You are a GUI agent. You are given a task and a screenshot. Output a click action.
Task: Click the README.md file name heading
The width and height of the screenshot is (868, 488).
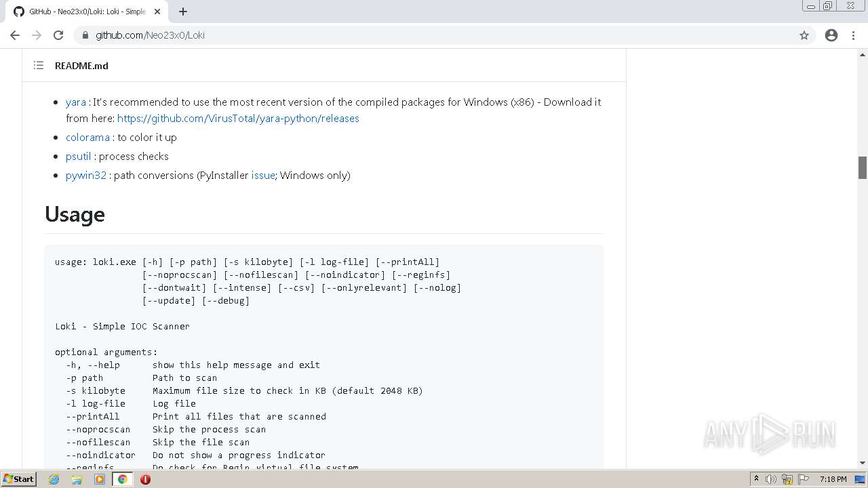[81, 66]
